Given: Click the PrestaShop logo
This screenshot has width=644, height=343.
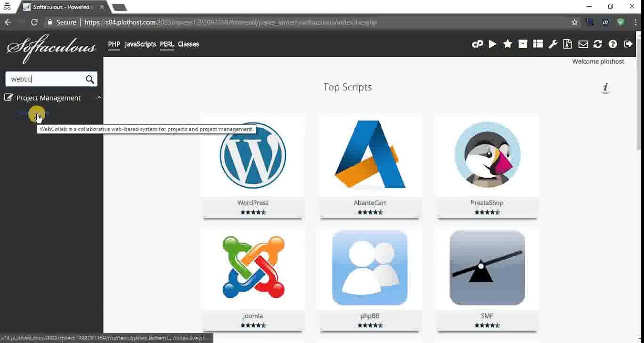Looking at the screenshot, I should (487, 155).
